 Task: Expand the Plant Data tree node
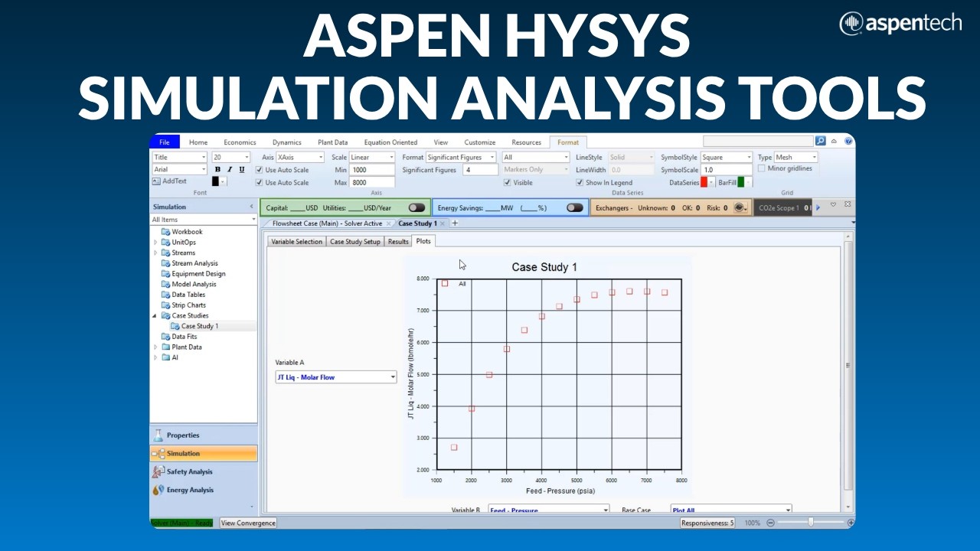point(156,347)
